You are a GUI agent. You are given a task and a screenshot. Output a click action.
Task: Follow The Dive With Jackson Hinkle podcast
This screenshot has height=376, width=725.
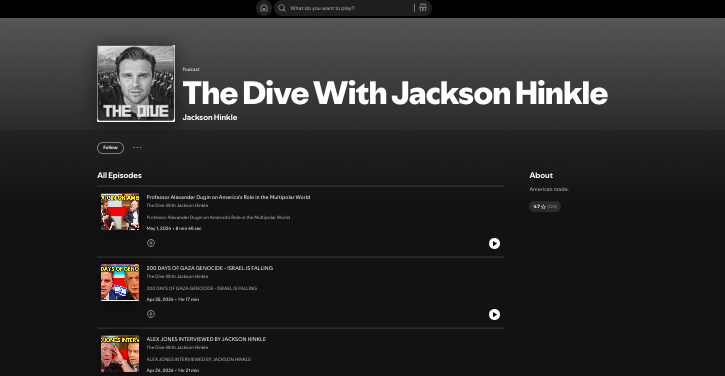[x=110, y=148]
